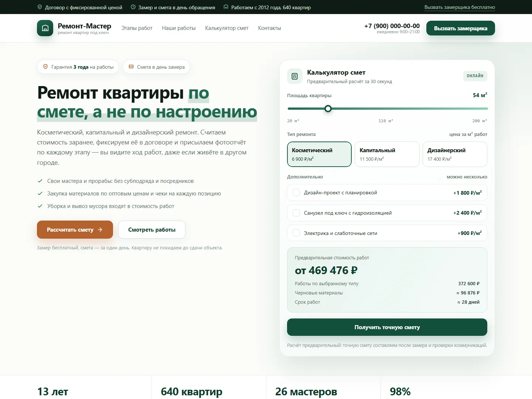The height and width of the screenshot is (399, 532).
Task: Submit Получить точную смету button
Action: click(x=387, y=327)
